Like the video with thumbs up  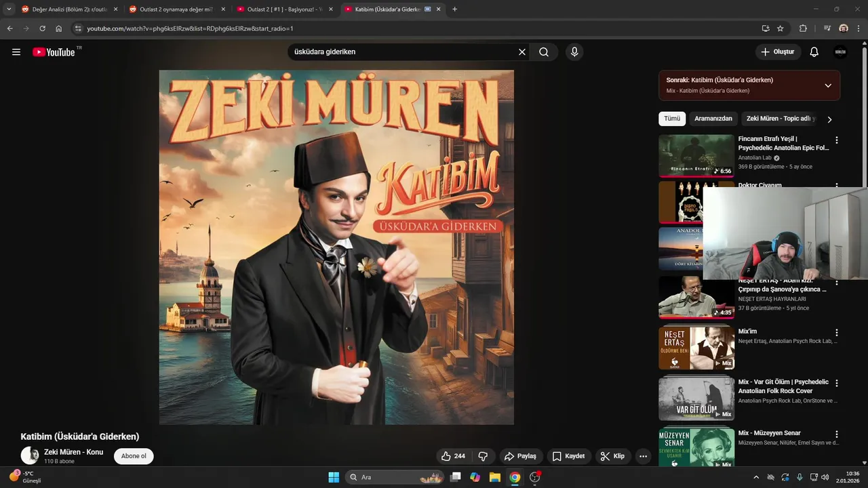pyautogui.click(x=452, y=456)
